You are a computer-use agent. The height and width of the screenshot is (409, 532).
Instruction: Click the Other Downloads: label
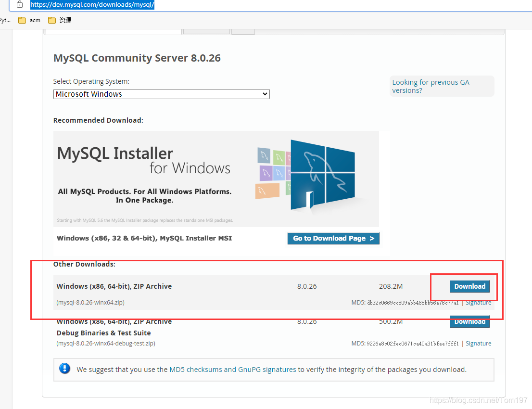click(x=84, y=265)
